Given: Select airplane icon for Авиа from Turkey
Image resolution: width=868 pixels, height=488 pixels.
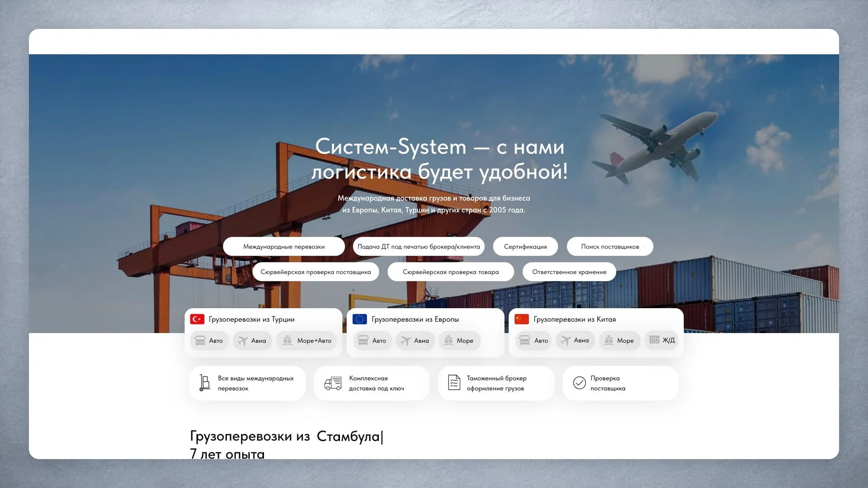Looking at the screenshot, I should (243, 341).
